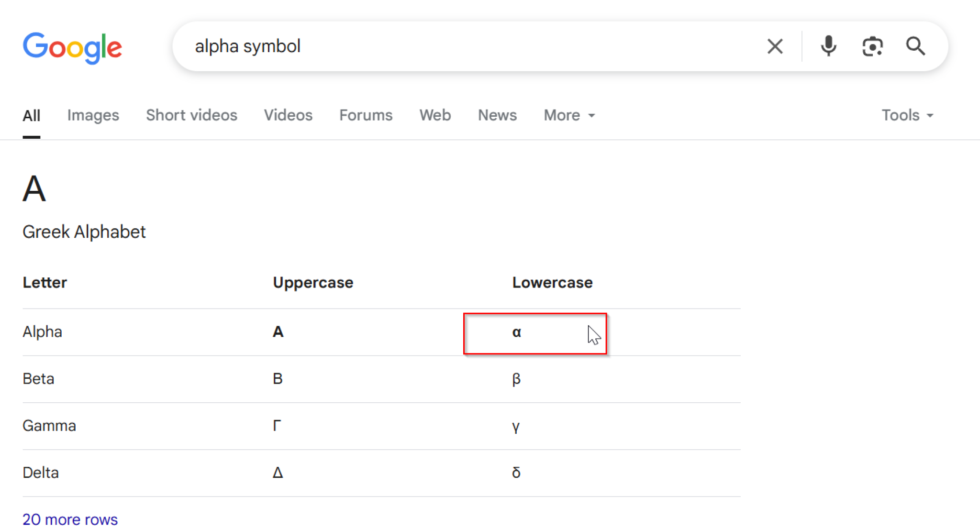Screen dimensions: 980x530
Task: Click the Greek Alphabet heading
Action: pyautogui.click(x=84, y=232)
